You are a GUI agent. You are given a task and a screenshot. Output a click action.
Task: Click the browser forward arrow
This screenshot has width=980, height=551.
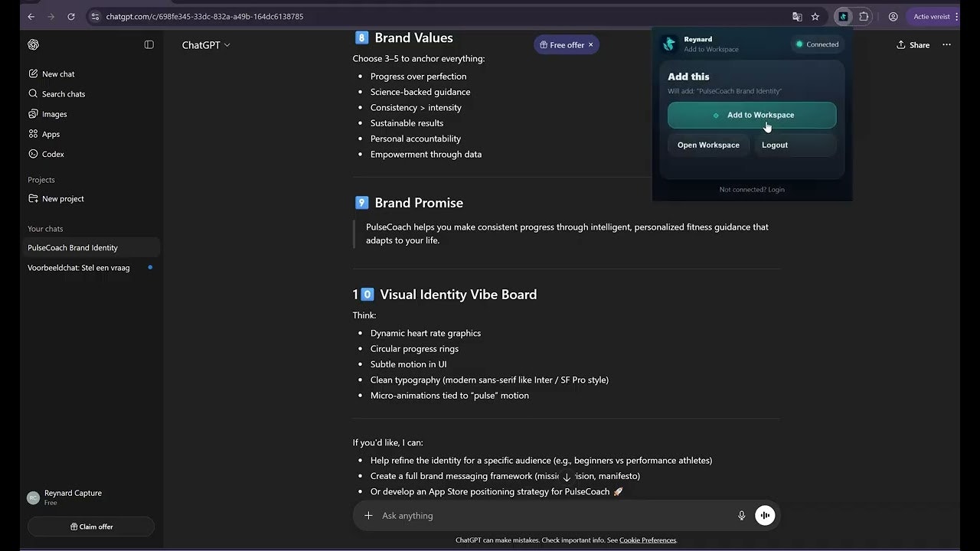(51, 16)
